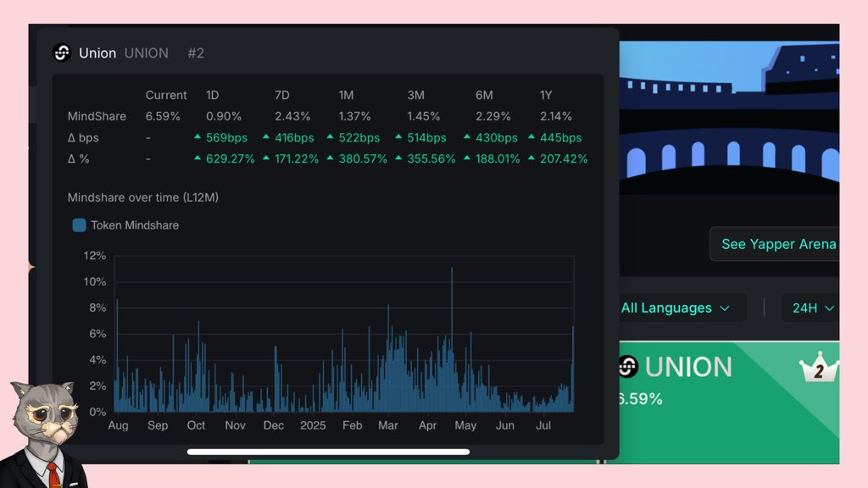The width and height of the screenshot is (868, 488).
Task: Click the 2025 label on chart axis
Action: point(313,425)
